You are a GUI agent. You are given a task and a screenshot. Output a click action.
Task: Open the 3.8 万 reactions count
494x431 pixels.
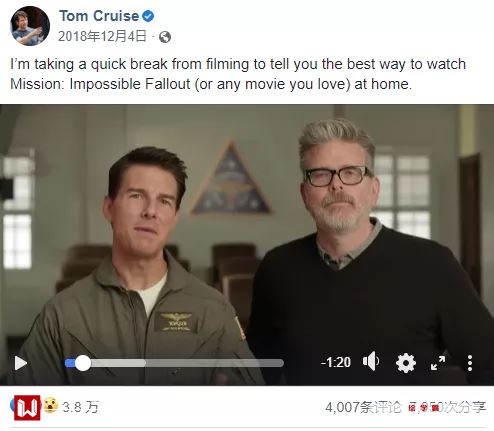coord(80,407)
